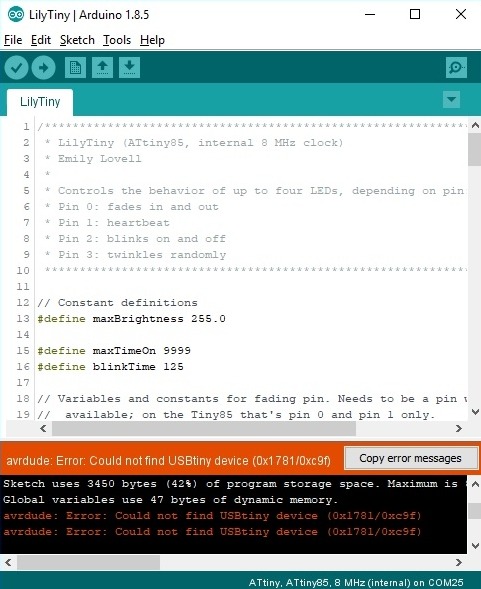Click comment '// Constant definitions'
The width and height of the screenshot is (481, 589).
[x=117, y=303]
